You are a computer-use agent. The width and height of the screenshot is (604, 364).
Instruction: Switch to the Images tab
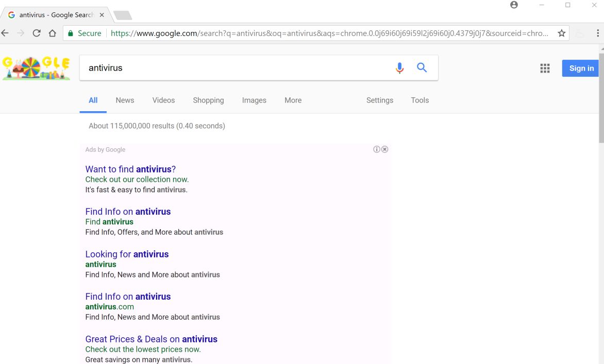point(254,100)
